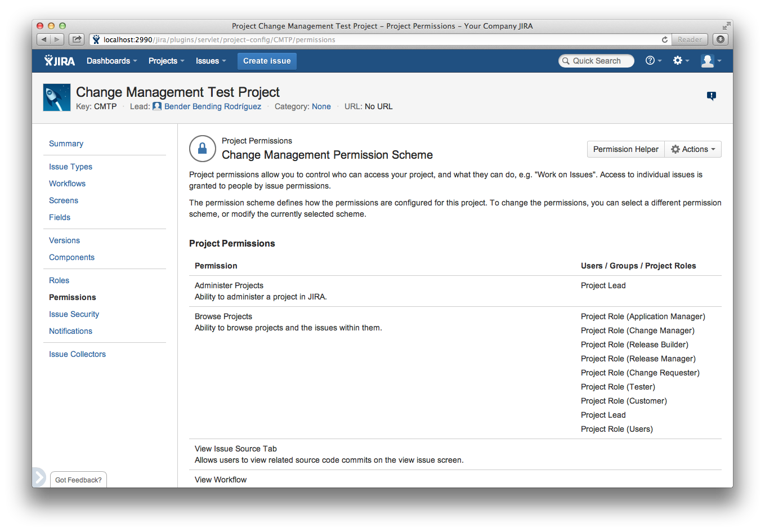Click Project Role (Release Builder) entry
This screenshot has height=532, width=765.
click(634, 345)
